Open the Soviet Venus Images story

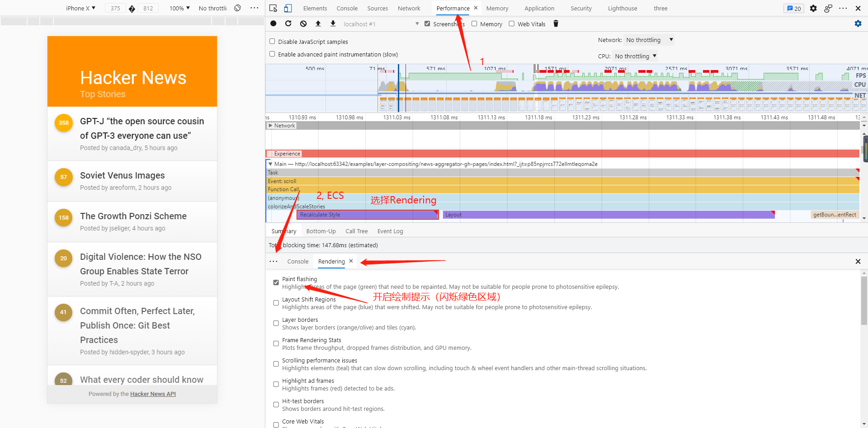[x=123, y=175]
